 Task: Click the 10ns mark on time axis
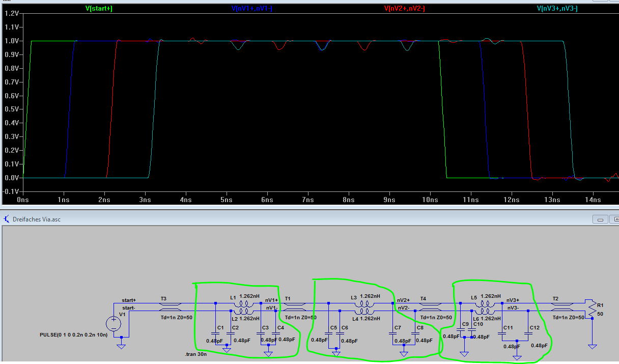pos(430,200)
